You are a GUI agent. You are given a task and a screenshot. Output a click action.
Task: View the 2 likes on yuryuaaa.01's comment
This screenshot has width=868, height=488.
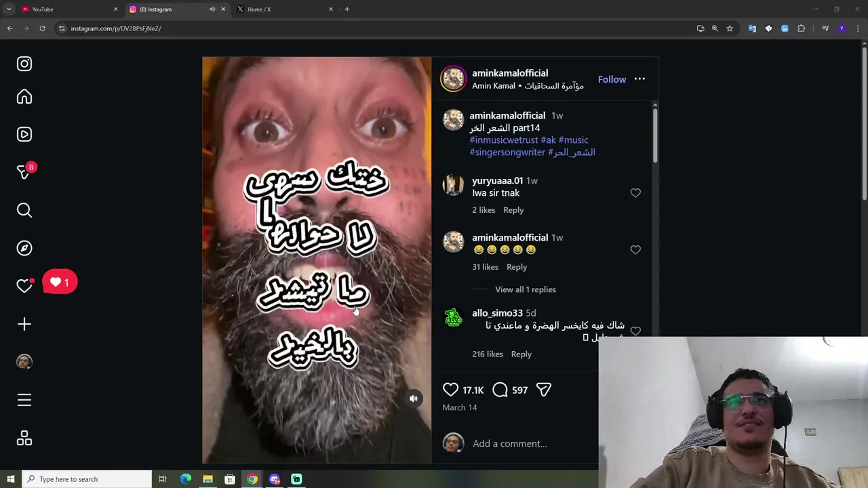(484, 210)
